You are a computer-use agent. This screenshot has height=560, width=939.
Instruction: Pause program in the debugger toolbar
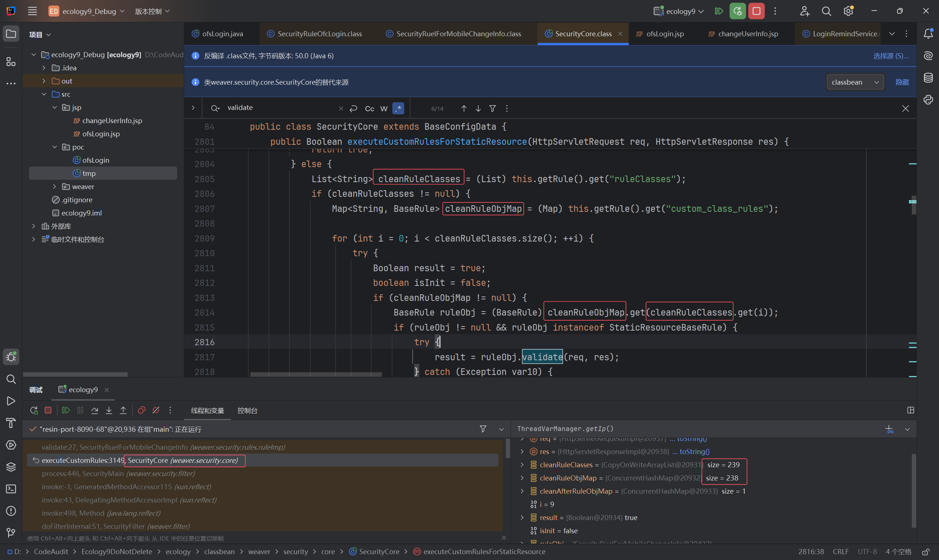pos(80,410)
